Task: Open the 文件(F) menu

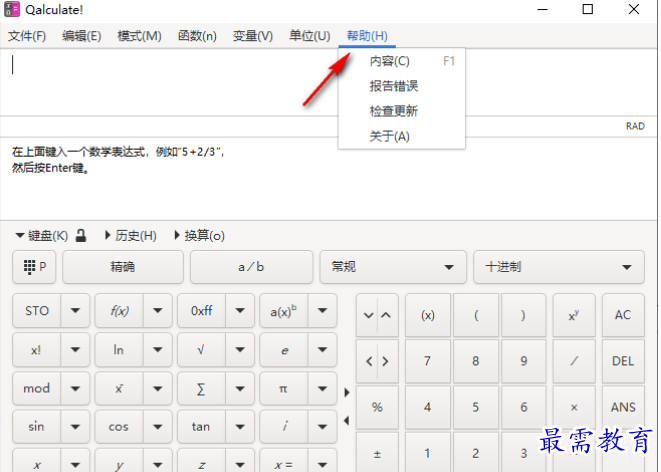Action: click(x=27, y=36)
